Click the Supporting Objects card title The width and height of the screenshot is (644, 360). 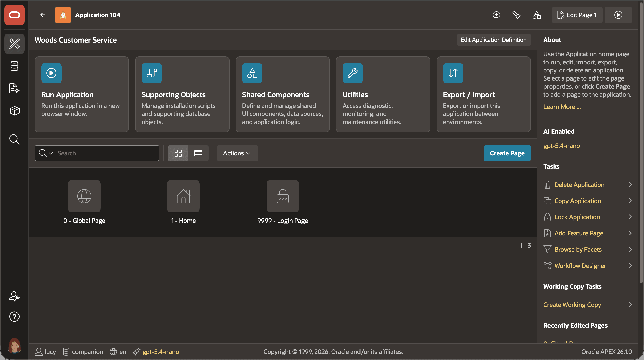174,95
